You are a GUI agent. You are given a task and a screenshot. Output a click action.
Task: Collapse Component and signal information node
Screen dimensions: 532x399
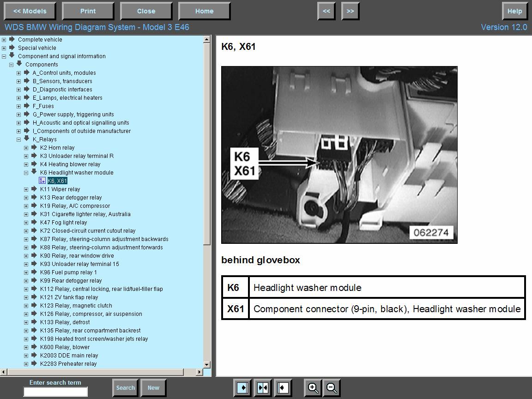(4, 56)
